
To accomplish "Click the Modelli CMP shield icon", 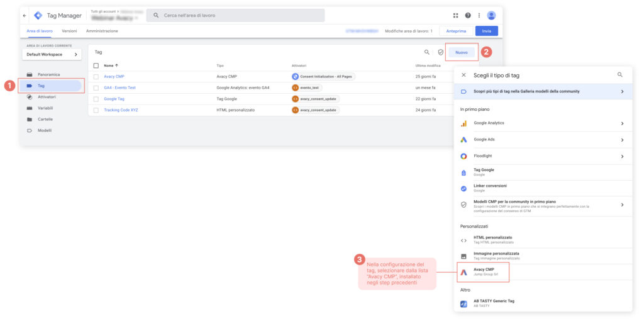I will tap(464, 205).
